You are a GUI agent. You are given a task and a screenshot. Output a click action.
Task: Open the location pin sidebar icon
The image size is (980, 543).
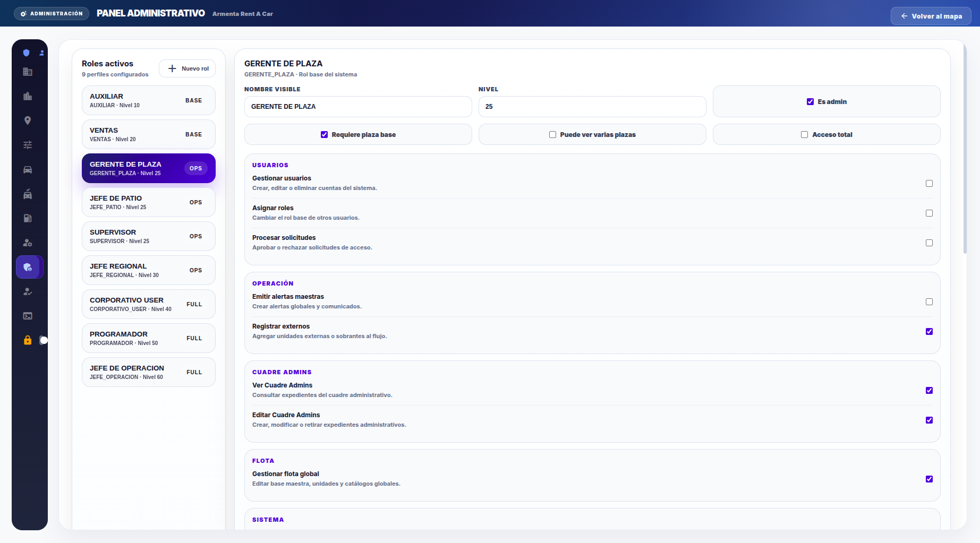28,120
